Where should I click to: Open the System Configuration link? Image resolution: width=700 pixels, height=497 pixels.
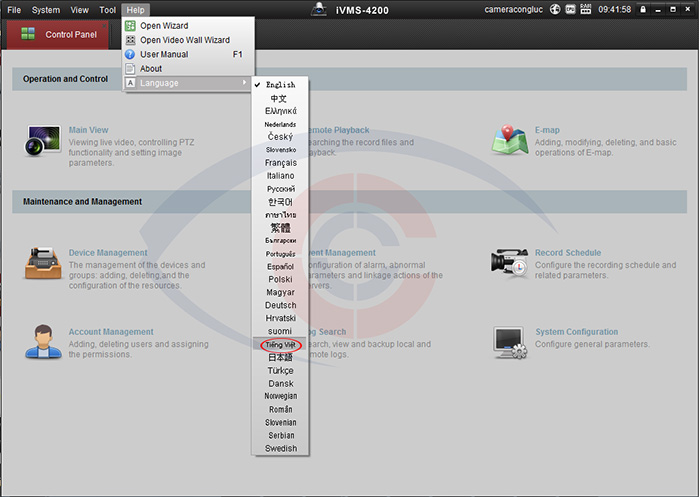577,332
